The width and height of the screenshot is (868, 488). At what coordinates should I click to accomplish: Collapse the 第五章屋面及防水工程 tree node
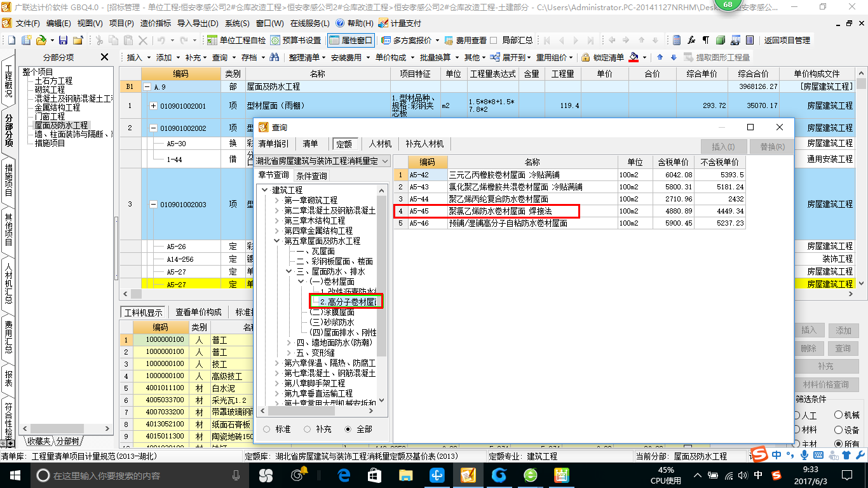[277, 241]
